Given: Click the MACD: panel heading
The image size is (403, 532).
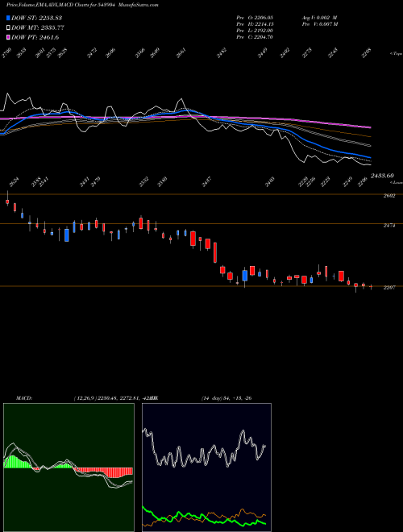Looking at the screenshot, I should (23, 398).
